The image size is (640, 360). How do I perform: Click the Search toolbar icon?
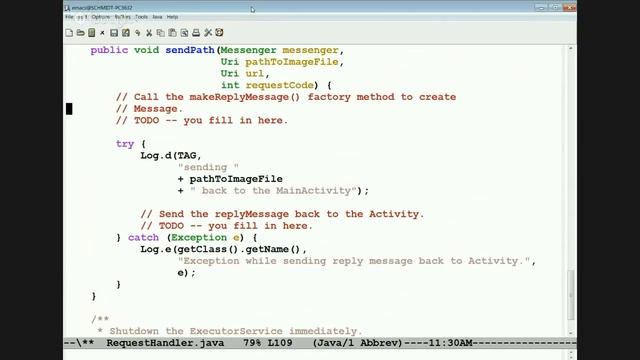tap(184, 33)
